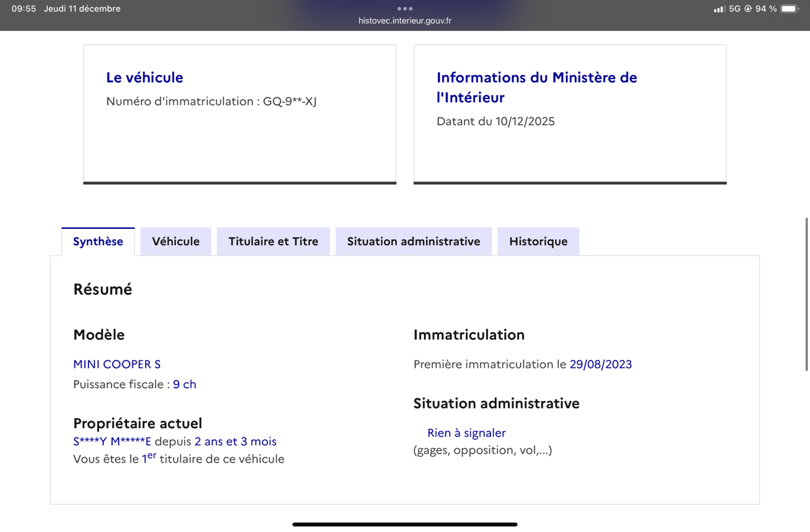Tap the 5G network indicator
The width and height of the screenshot is (810, 532).
(734, 9)
